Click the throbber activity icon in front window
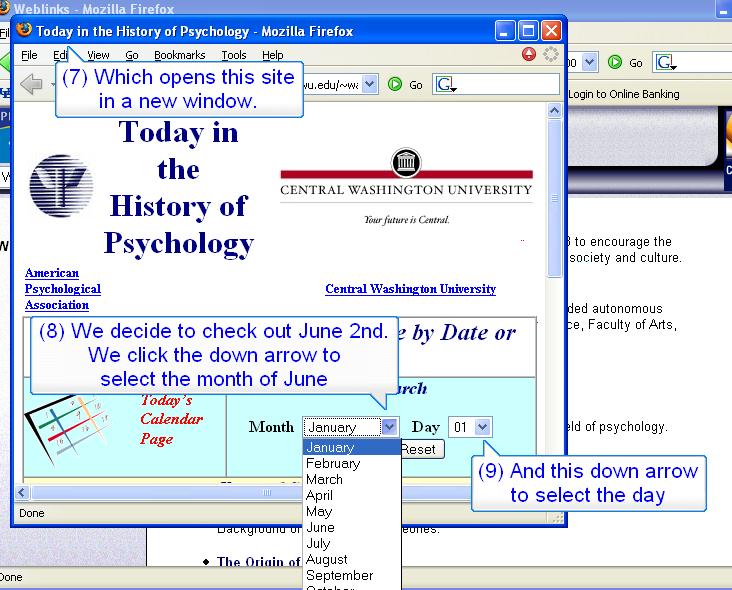The image size is (732, 590). point(551,54)
